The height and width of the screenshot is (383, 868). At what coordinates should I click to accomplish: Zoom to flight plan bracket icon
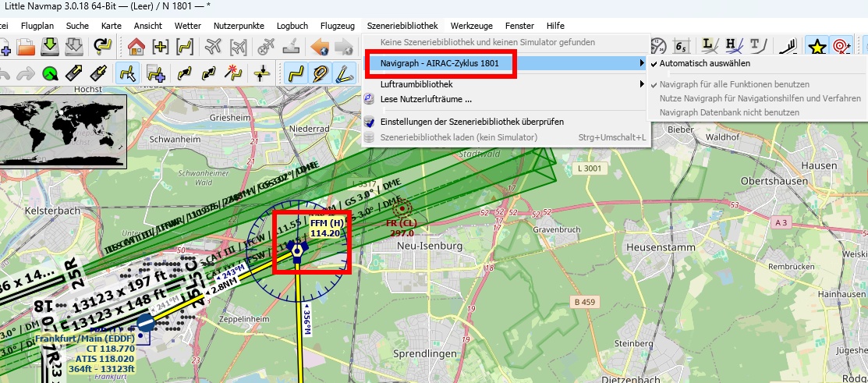point(184,47)
